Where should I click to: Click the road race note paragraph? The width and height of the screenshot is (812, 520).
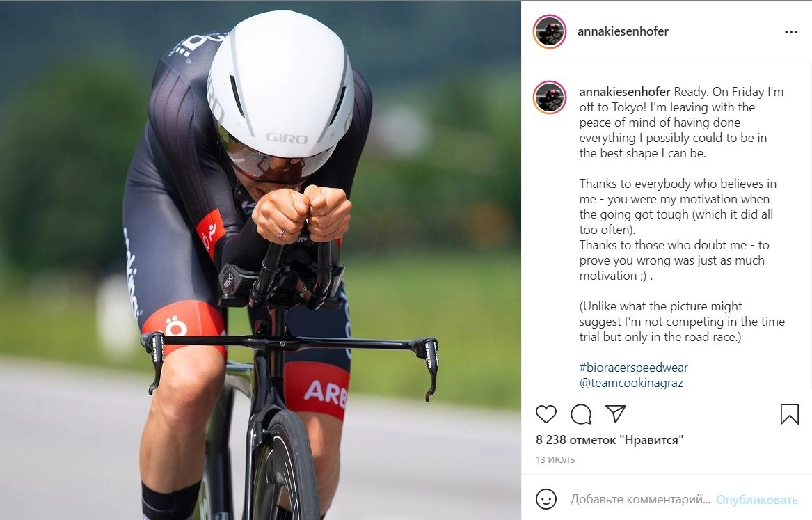coord(682,322)
